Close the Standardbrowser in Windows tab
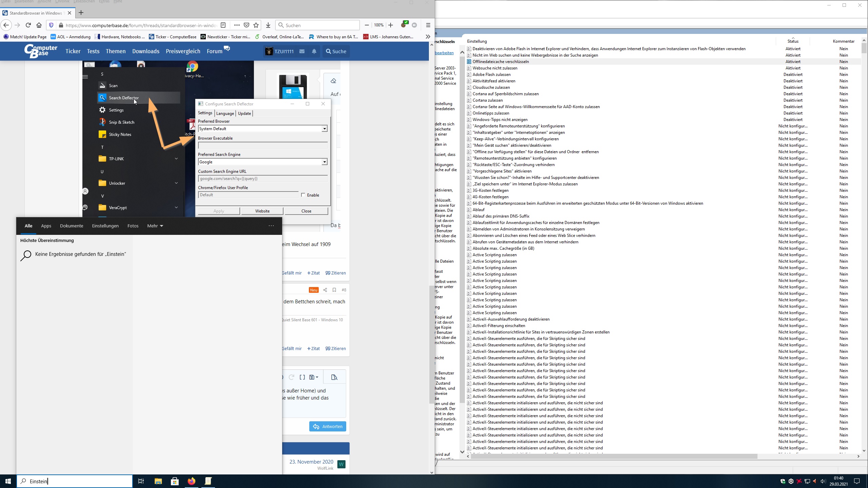 coord(70,13)
